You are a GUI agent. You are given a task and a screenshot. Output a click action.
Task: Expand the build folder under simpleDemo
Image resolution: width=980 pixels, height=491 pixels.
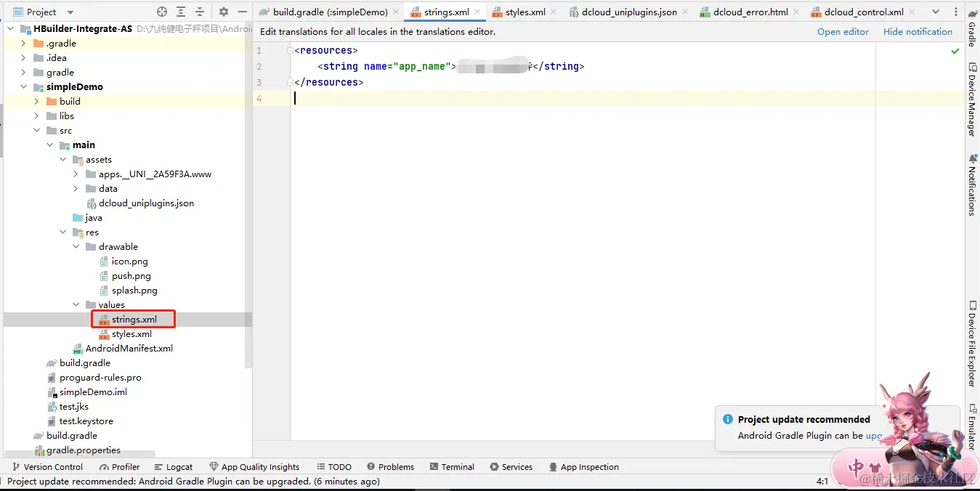37,102
